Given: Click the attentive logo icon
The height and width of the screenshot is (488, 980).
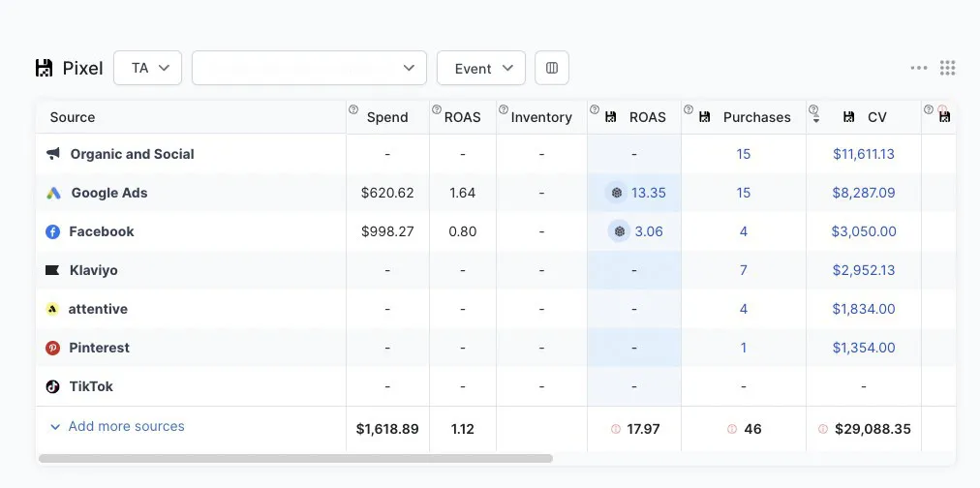Looking at the screenshot, I should [52, 309].
